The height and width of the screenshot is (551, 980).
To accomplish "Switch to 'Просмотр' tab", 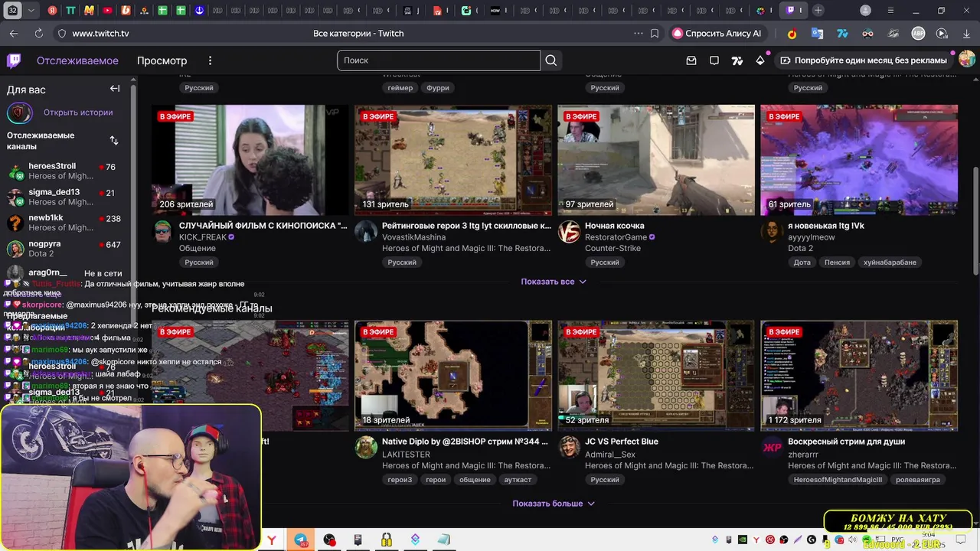I will coord(162,60).
